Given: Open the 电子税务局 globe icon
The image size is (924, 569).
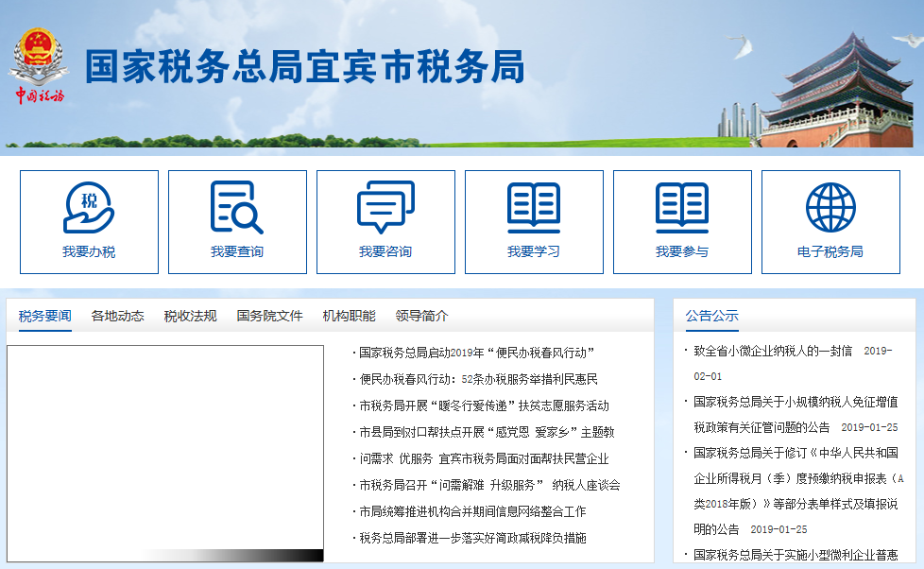Looking at the screenshot, I should coord(830,221).
